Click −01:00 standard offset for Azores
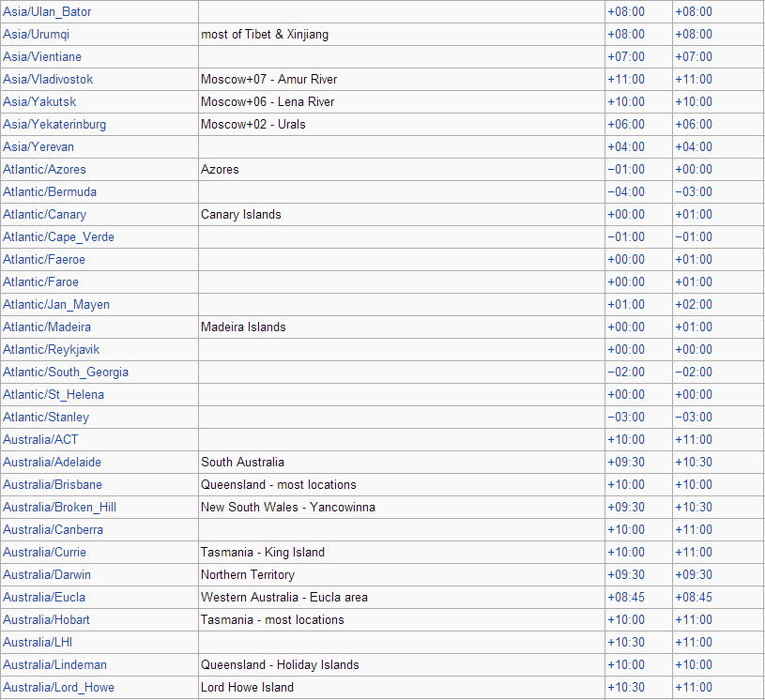Viewport: 765px width, 700px height. 626,169
